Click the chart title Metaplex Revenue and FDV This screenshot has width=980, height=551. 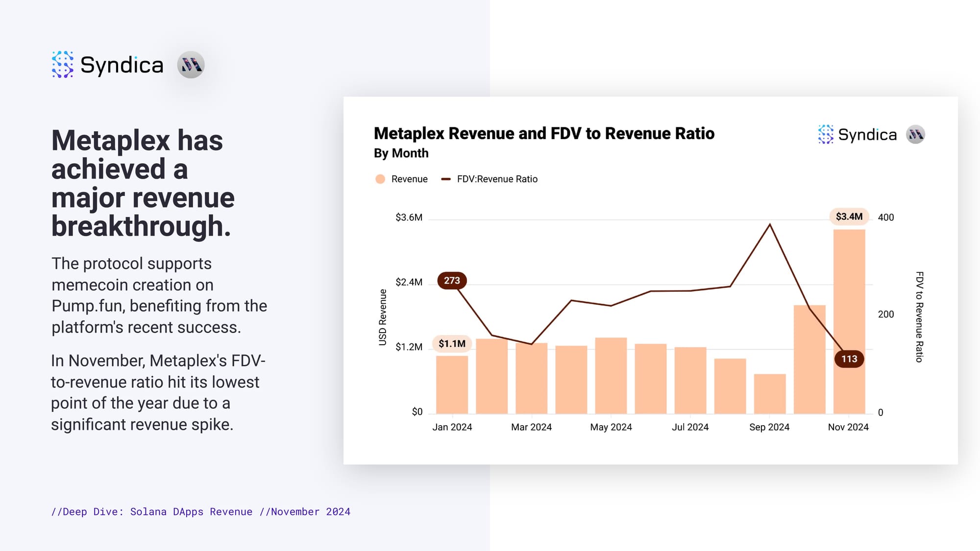point(544,134)
